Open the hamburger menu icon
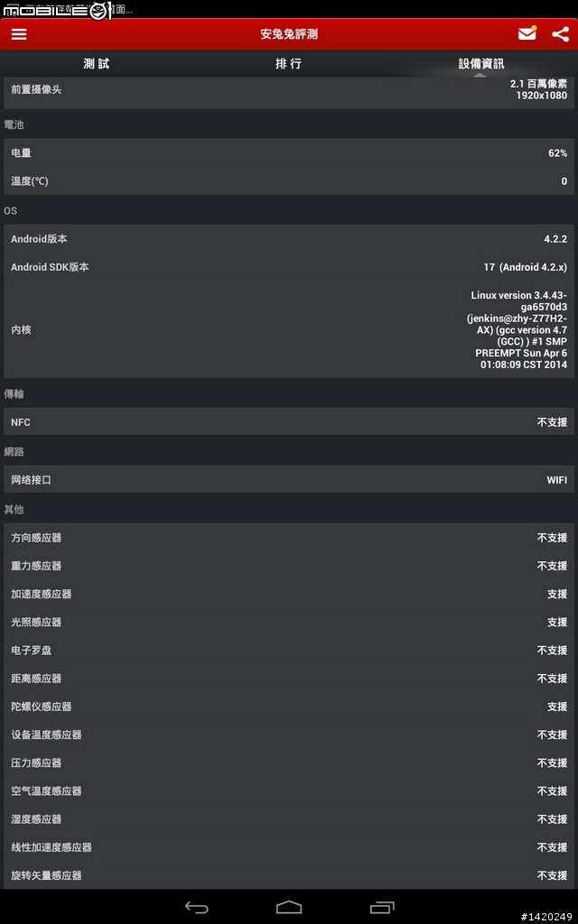Image resolution: width=578 pixels, height=924 pixels. 19,34
